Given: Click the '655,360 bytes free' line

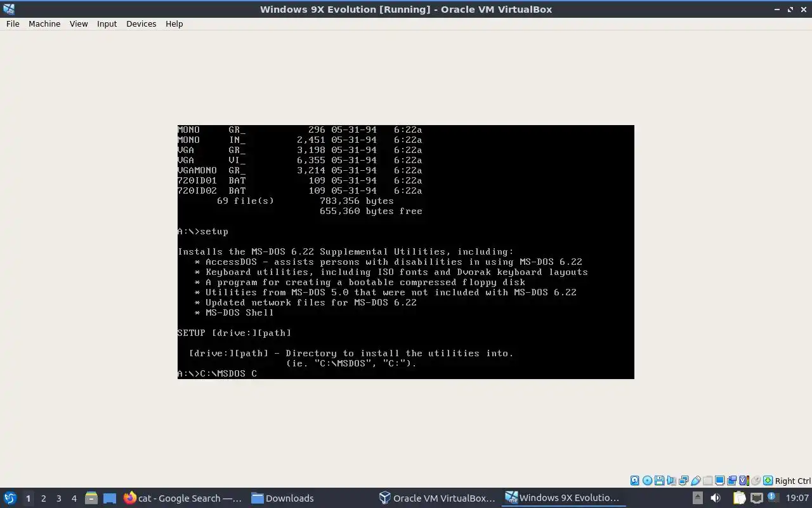Looking at the screenshot, I should [371, 211].
